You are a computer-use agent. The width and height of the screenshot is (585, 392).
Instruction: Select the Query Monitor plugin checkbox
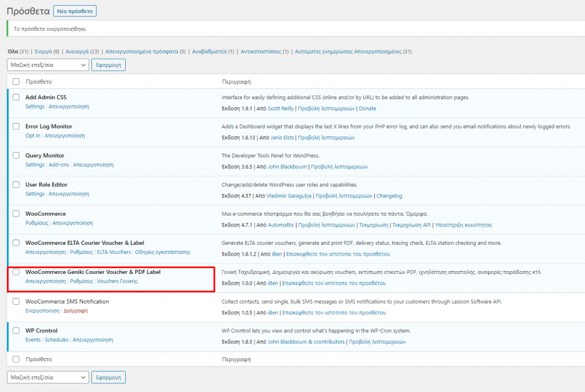pyautogui.click(x=16, y=155)
